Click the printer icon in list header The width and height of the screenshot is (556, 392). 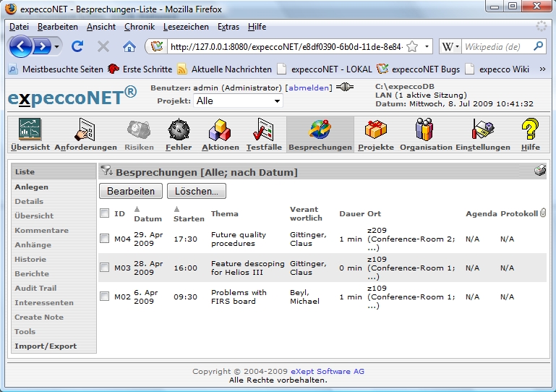pos(540,171)
